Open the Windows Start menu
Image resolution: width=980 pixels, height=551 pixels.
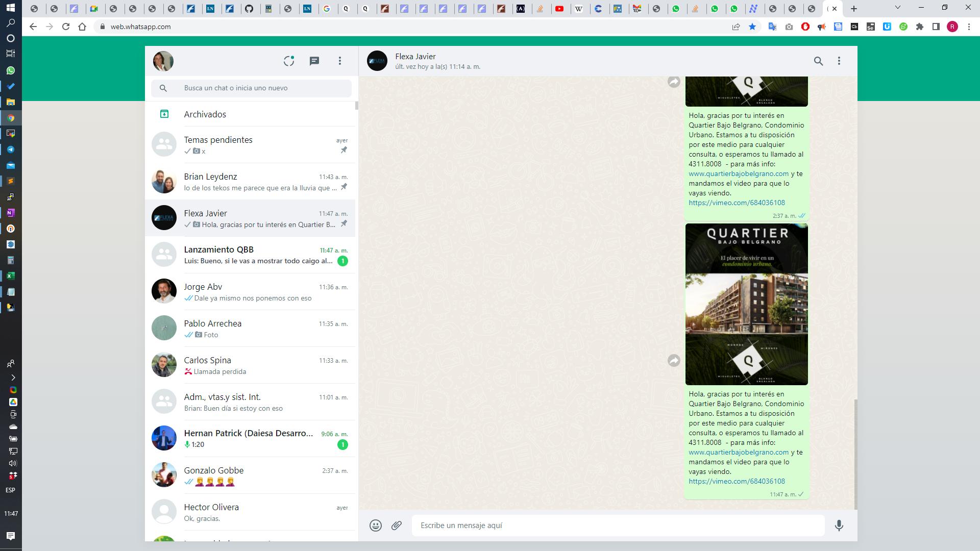11,8
